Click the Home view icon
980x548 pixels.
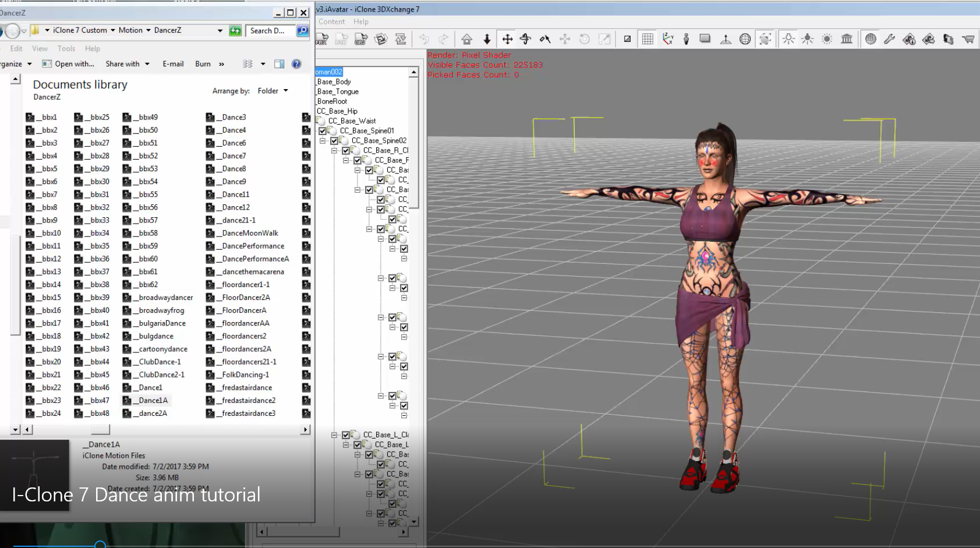point(467,39)
